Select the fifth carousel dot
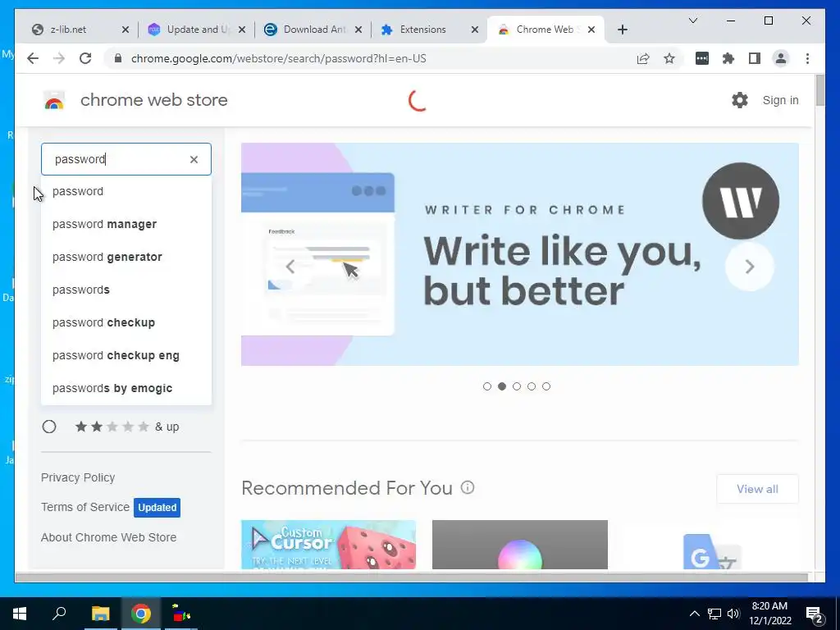Viewport: 840px width, 630px height. (546, 386)
